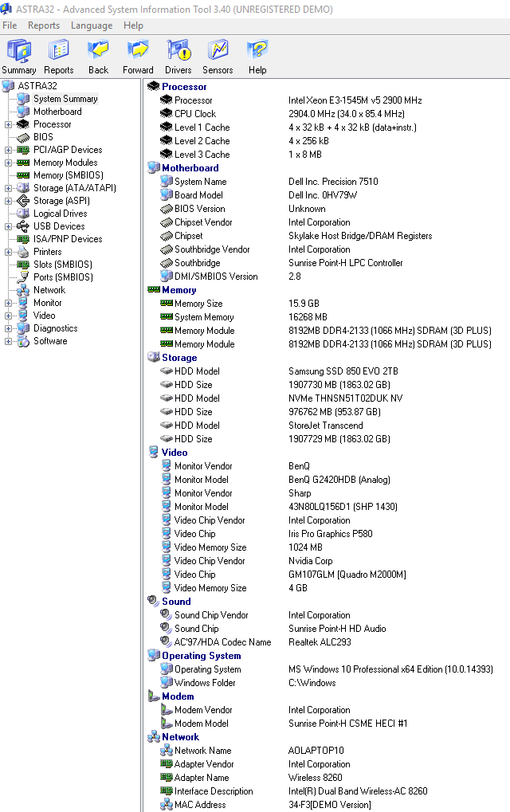Select the ASTRA32 root tree item
The image size is (510, 812).
tap(37, 85)
